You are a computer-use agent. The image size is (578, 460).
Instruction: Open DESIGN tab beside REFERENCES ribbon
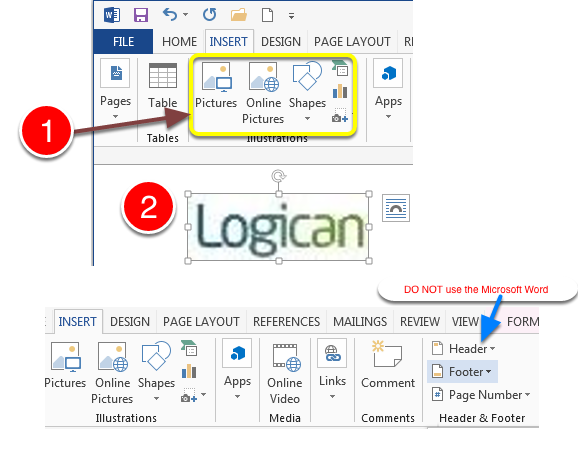(130, 322)
